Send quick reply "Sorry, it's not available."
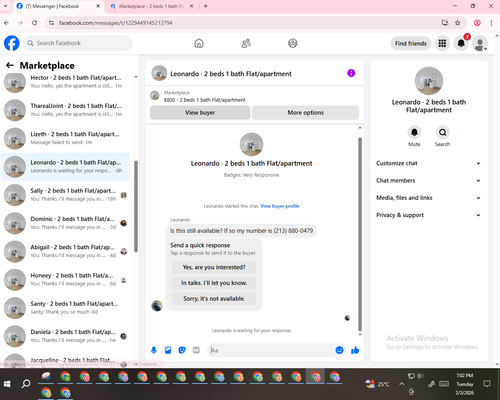This screenshot has height=400, width=500. pos(214,299)
